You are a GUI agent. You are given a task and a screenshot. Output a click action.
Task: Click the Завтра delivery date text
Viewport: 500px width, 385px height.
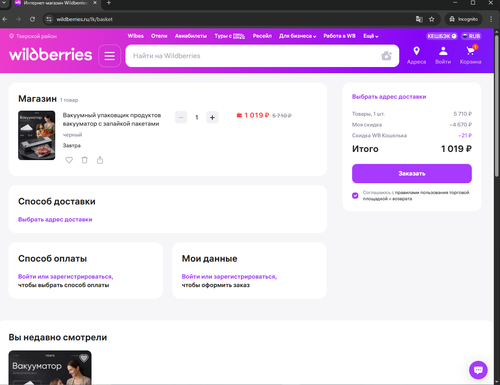point(72,145)
